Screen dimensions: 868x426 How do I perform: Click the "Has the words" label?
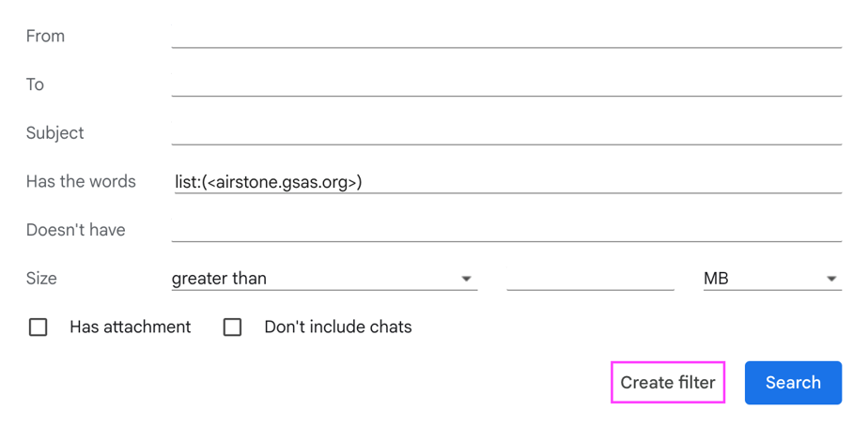point(81,181)
